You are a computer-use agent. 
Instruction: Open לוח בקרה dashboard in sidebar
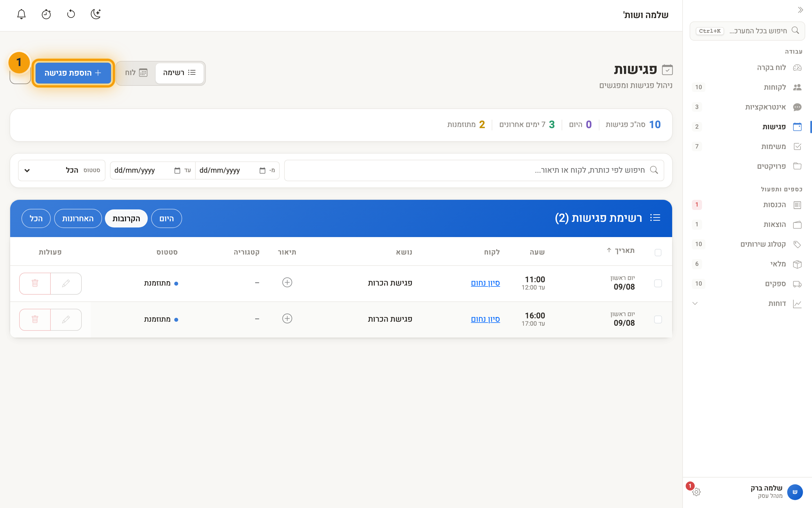coord(747,67)
